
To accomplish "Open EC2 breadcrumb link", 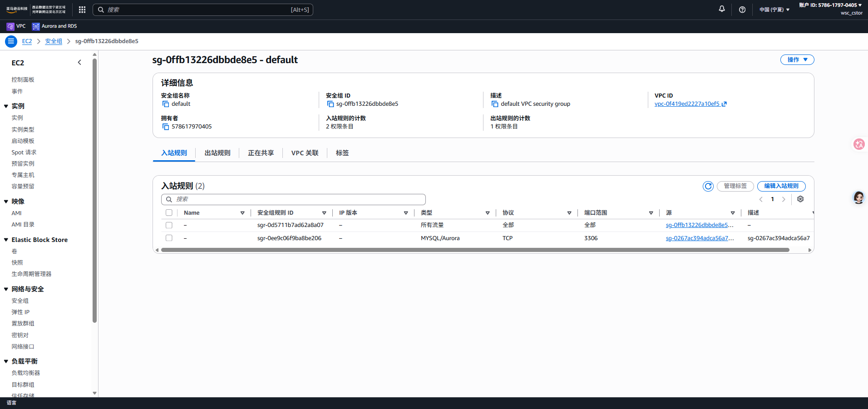I will click(x=27, y=41).
